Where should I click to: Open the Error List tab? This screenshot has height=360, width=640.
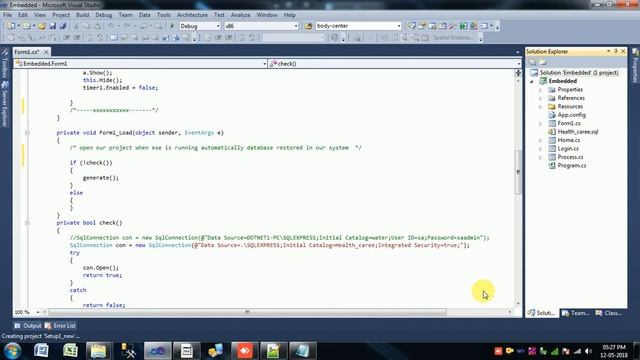pos(60,326)
